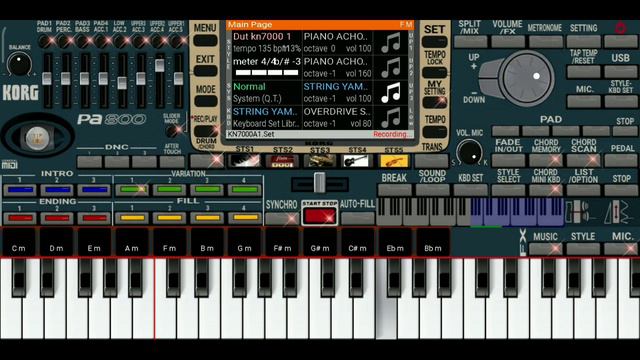Click the PEDAL button
This screenshot has height=360, width=640.
(x=621, y=160)
